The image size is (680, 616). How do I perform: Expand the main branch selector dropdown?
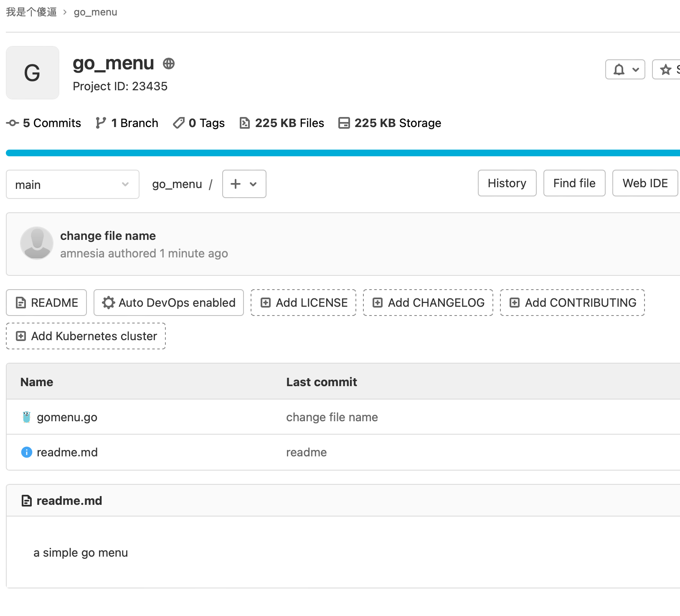[72, 184]
